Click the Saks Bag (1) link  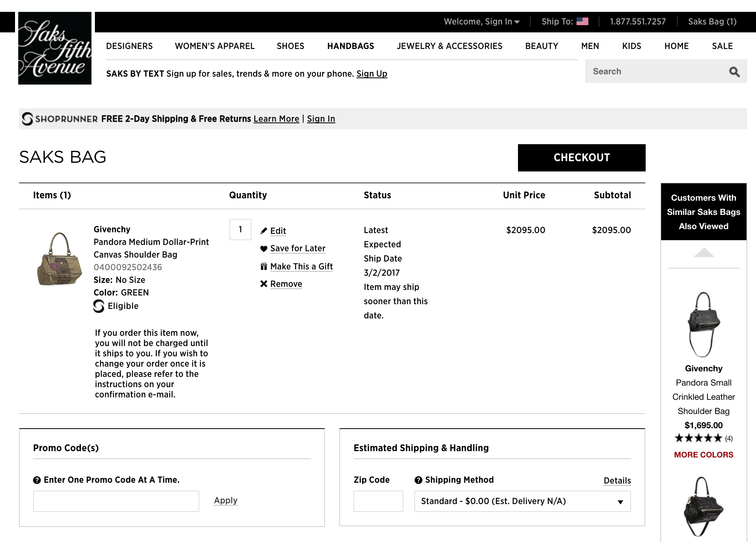tap(712, 22)
